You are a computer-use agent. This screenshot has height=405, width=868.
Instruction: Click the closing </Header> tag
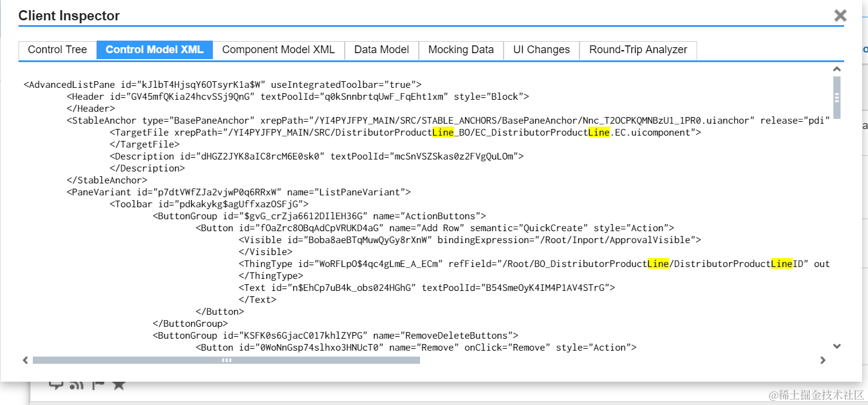tap(91, 109)
